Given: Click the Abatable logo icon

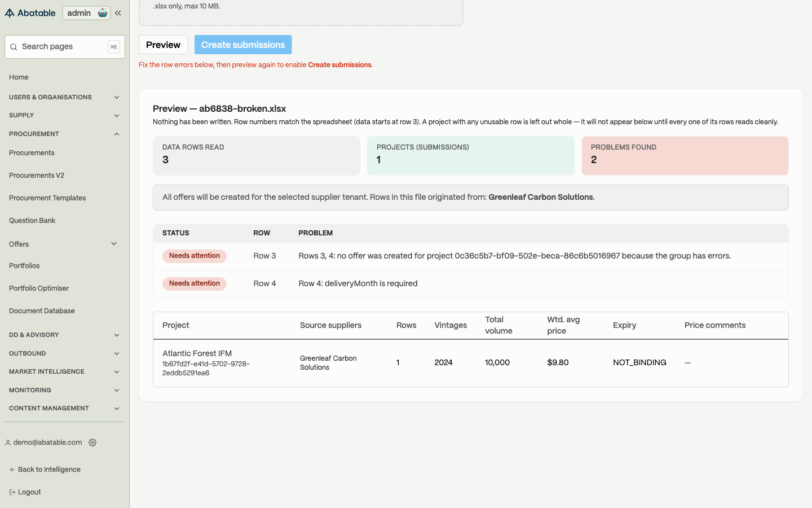Looking at the screenshot, I should [10, 13].
